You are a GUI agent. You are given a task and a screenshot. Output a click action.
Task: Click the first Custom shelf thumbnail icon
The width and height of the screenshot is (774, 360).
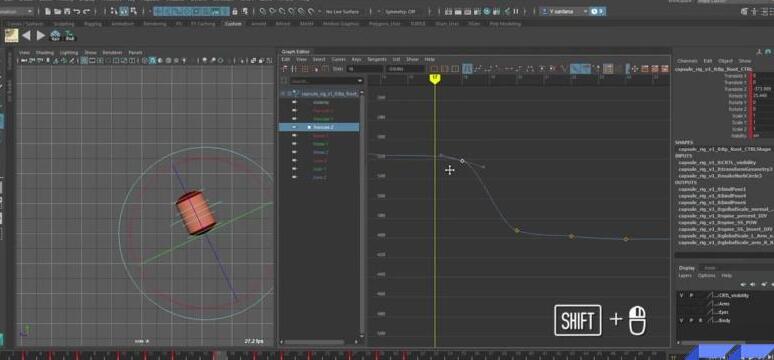coord(11,35)
